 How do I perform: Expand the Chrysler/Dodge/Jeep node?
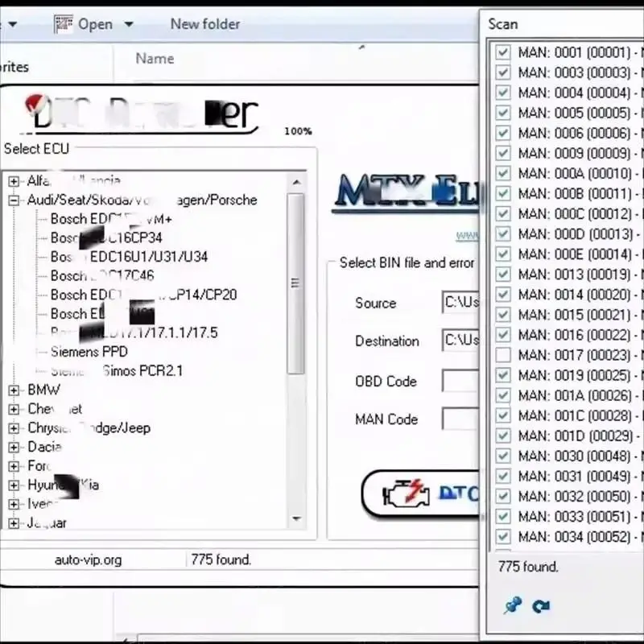(13, 427)
